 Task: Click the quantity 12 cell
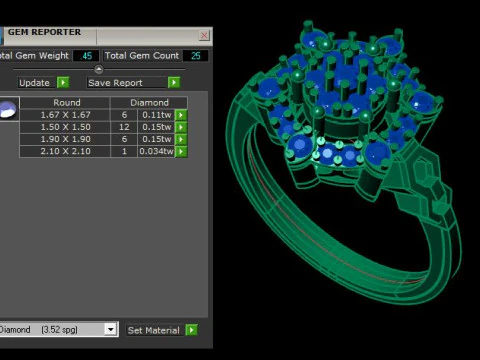124,127
